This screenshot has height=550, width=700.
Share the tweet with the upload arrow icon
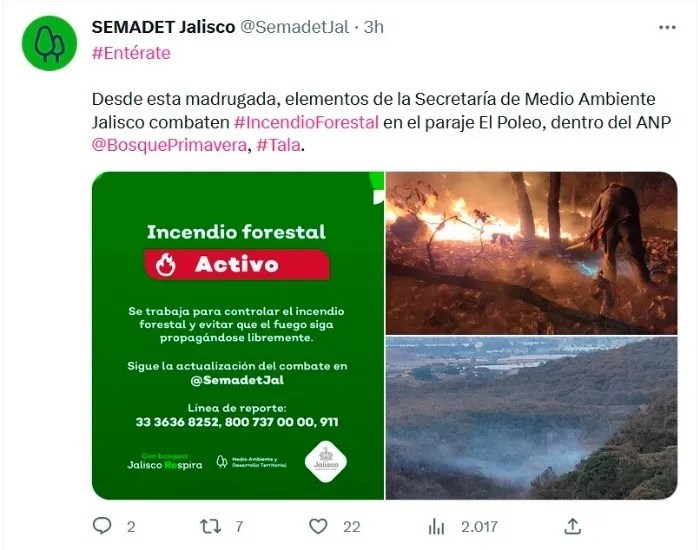[x=572, y=526]
